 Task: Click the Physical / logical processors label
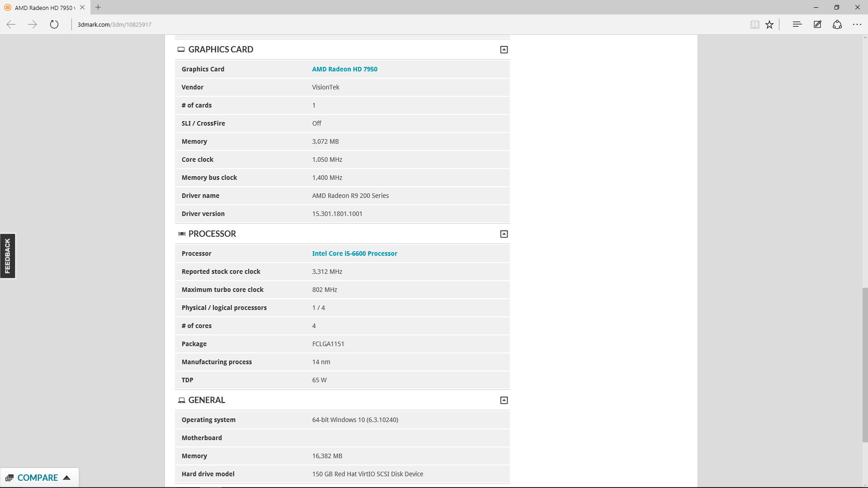(224, 308)
